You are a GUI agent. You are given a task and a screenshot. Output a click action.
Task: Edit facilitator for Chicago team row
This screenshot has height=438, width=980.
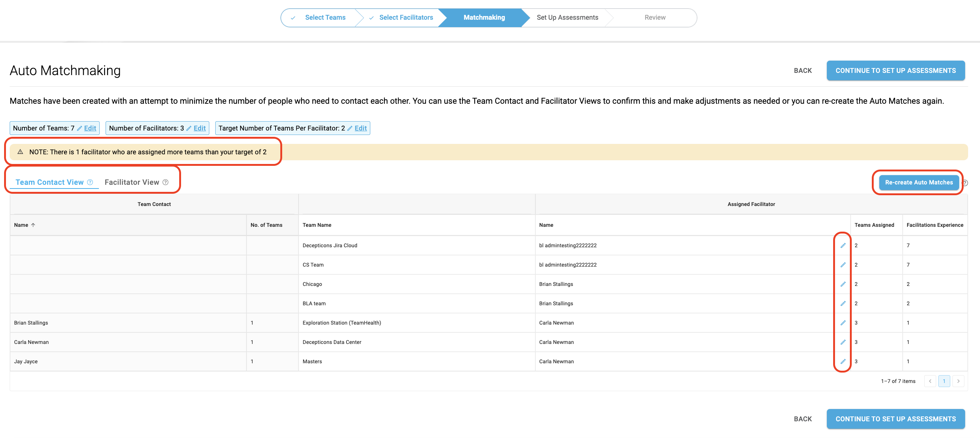[843, 284]
